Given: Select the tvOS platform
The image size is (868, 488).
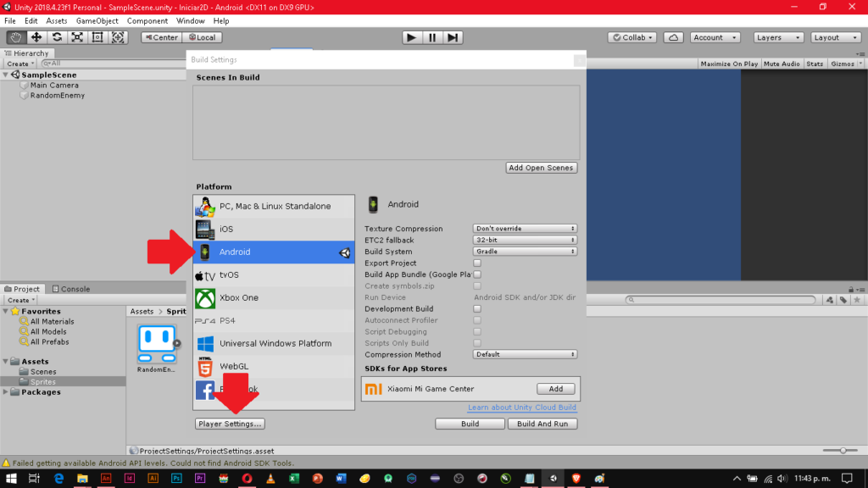Looking at the screenshot, I should pyautogui.click(x=274, y=275).
